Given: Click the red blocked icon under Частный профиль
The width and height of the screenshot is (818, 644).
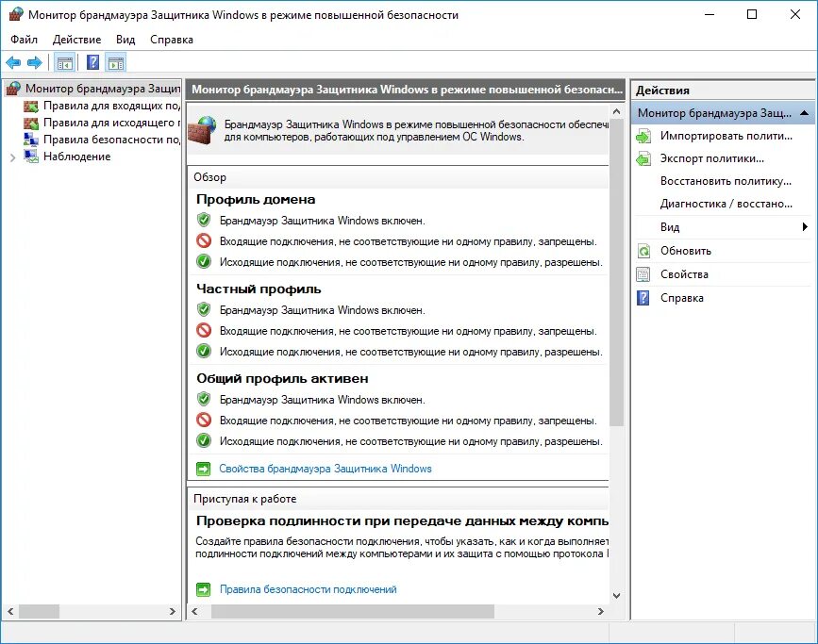Looking at the screenshot, I should (204, 330).
